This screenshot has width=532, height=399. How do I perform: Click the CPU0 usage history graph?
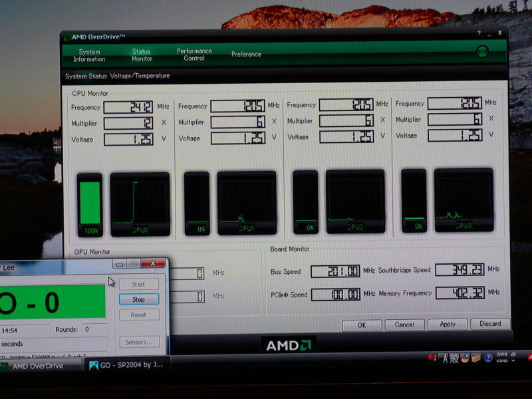[x=140, y=204]
